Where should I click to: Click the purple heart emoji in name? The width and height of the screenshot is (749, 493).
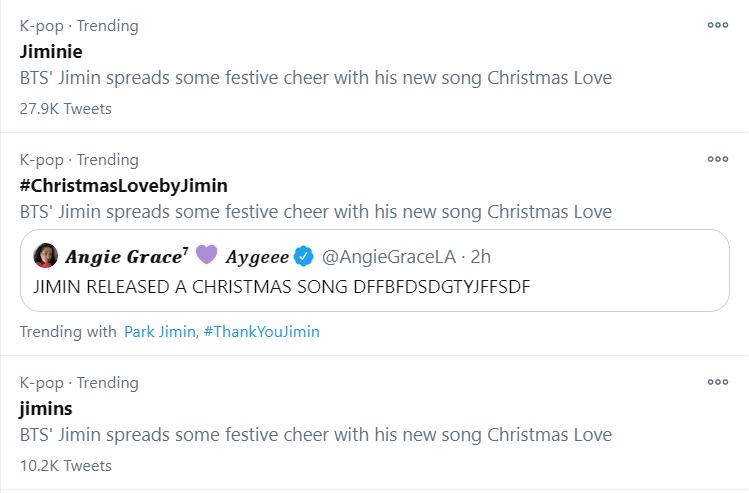[206, 257]
